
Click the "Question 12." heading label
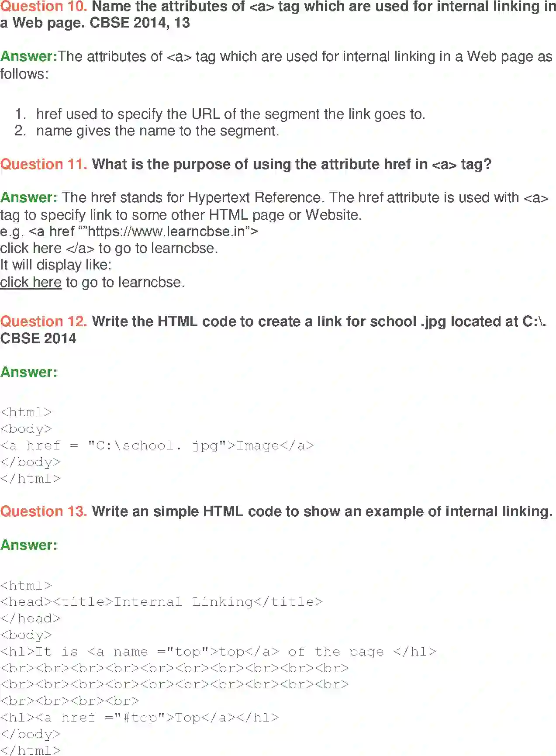(x=44, y=321)
